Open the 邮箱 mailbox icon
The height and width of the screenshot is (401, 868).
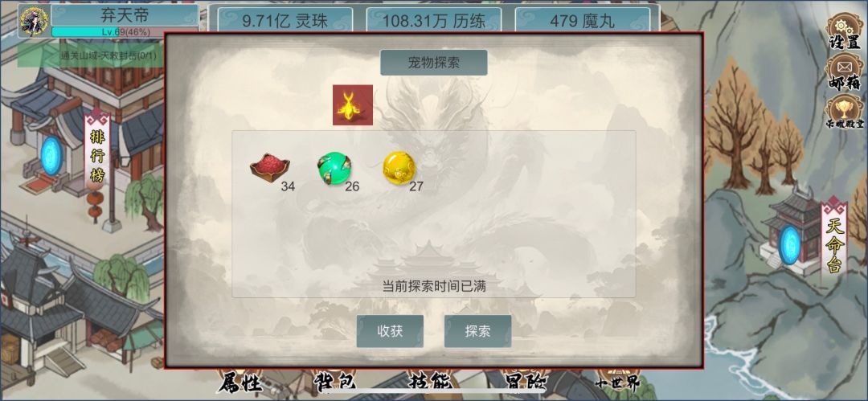[x=844, y=72]
